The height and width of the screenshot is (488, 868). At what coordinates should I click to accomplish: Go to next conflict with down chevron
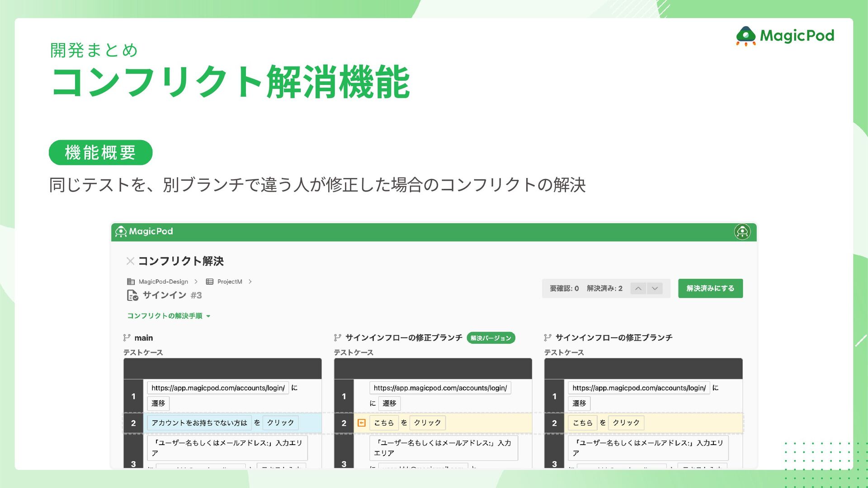pyautogui.click(x=655, y=288)
